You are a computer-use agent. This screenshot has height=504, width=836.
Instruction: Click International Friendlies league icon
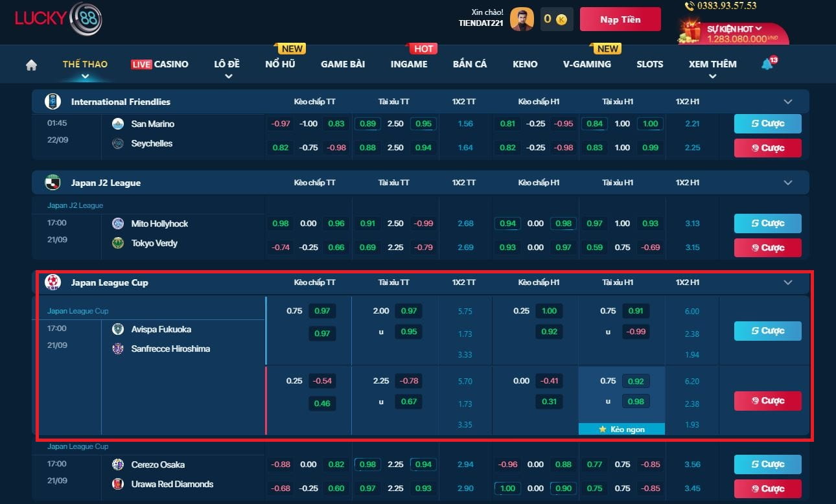coord(52,102)
